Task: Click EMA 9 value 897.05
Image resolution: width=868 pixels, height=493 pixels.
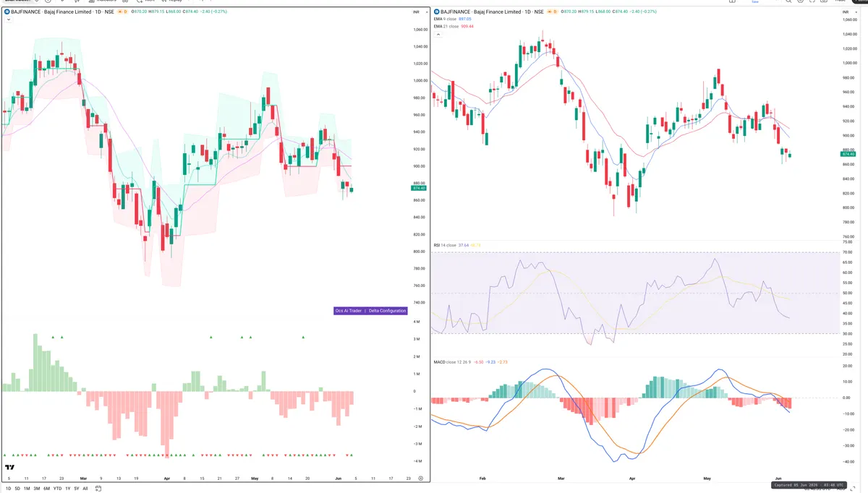Action: point(466,20)
